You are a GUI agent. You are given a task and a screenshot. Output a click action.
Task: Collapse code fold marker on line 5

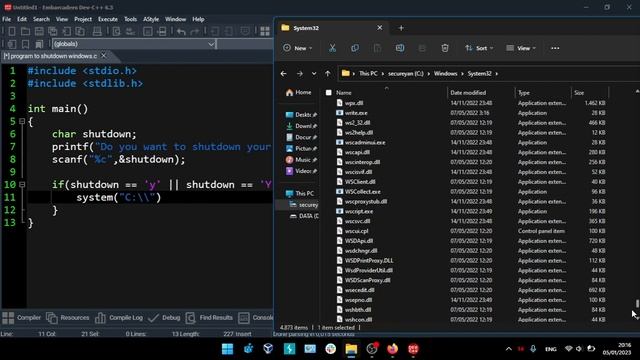(22, 121)
